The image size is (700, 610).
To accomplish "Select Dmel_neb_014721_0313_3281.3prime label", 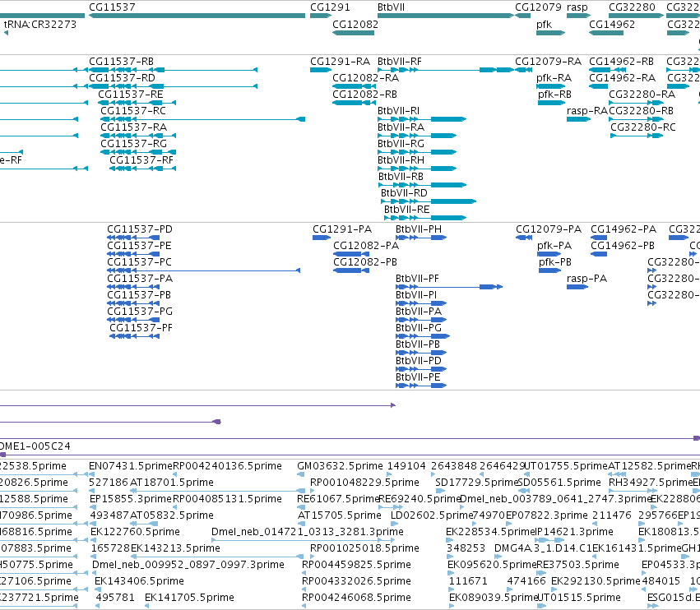I will click(x=308, y=532).
